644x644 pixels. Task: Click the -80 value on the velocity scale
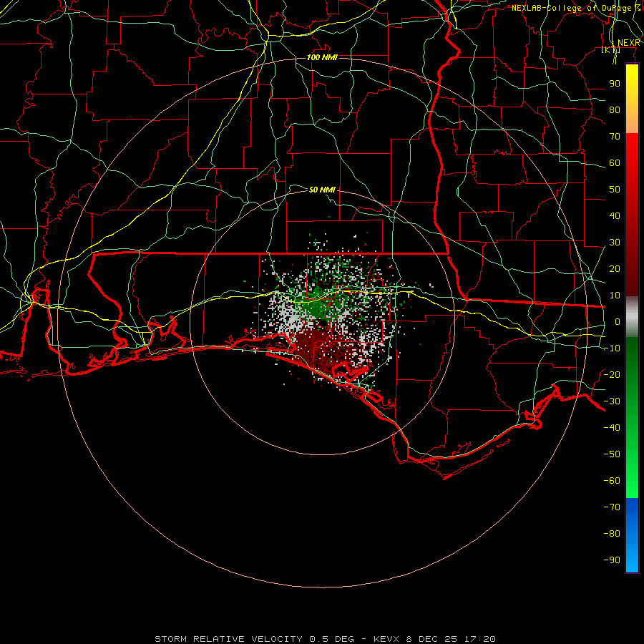(612, 534)
